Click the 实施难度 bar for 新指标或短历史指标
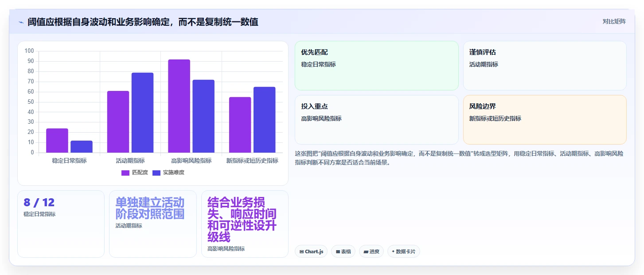644x275 pixels. pyautogui.click(x=265, y=120)
